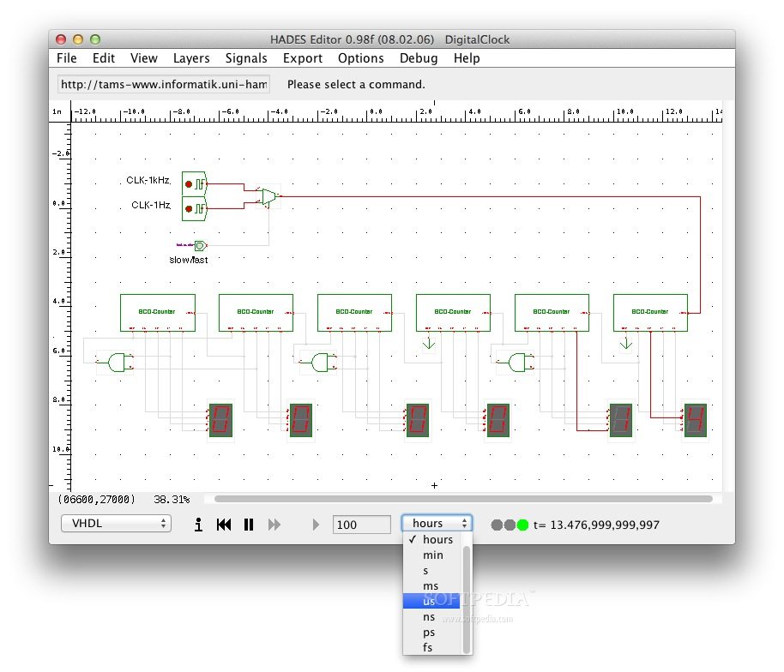Select ns in unit list
The width and height of the screenshot is (784, 672).
click(x=432, y=616)
